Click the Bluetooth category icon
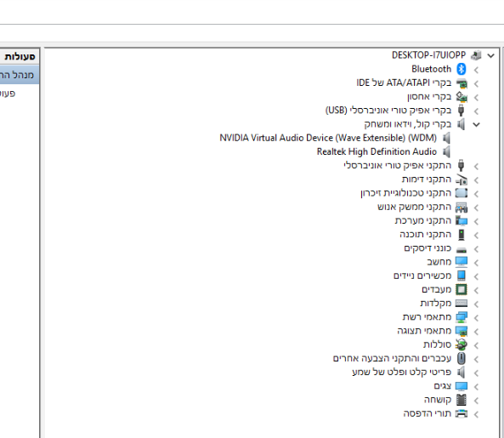Image resolution: width=504 pixels, height=438 pixels. (x=462, y=69)
